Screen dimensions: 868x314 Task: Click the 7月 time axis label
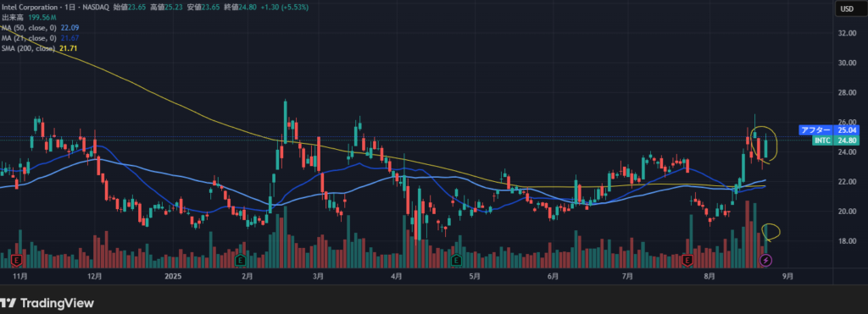628,276
